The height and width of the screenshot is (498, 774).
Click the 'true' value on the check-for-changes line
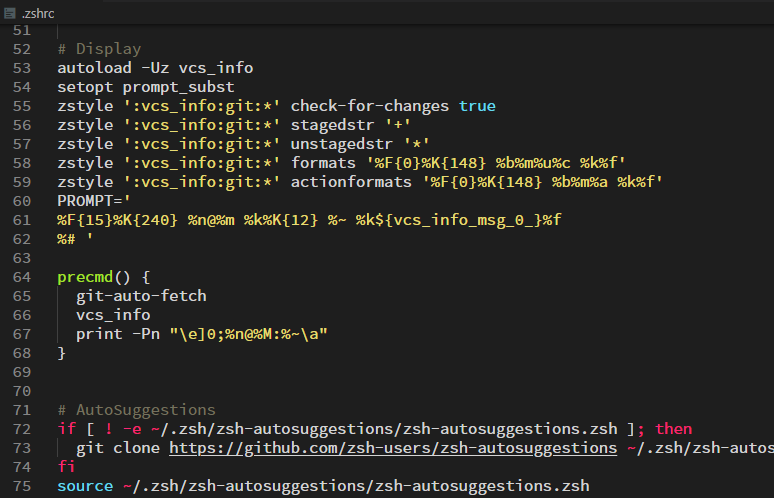(x=477, y=106)
